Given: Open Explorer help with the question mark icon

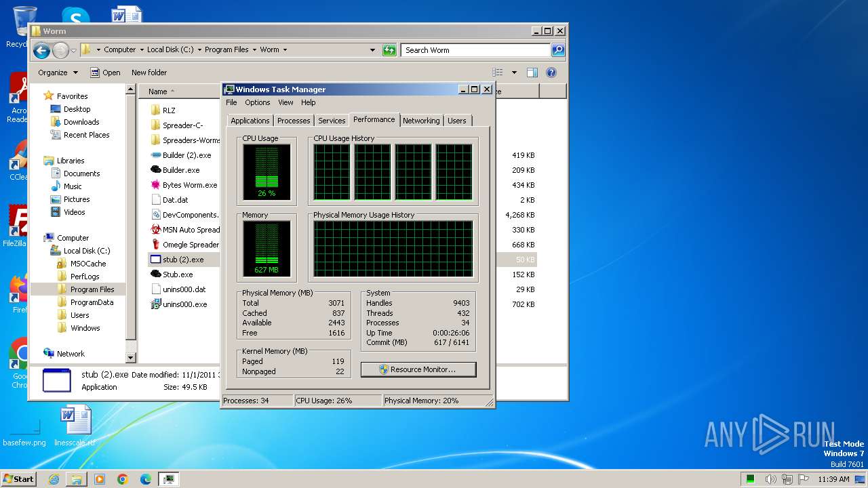Looking at the screenshot, I should 551,73.
